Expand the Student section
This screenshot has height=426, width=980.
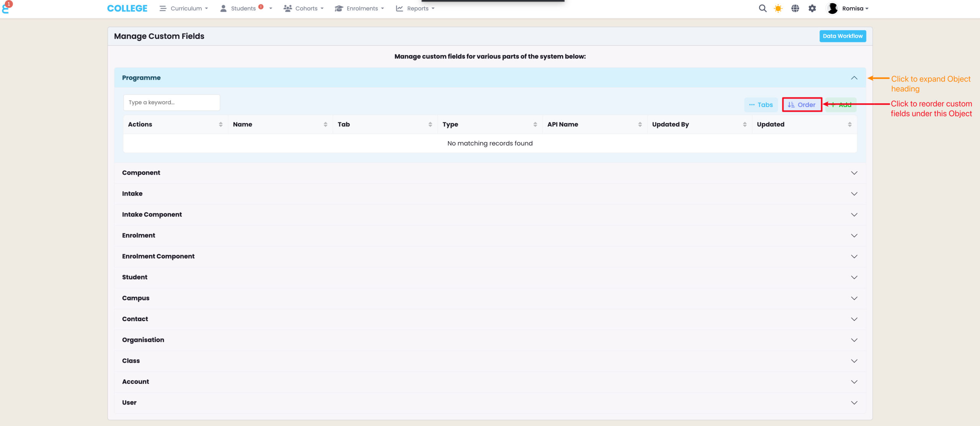click(854, 277)
